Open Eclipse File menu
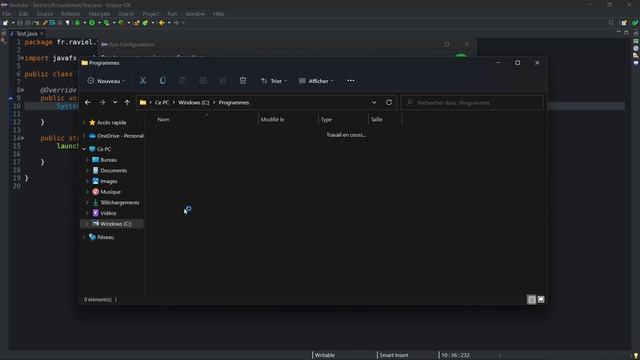 coord(7,14)
